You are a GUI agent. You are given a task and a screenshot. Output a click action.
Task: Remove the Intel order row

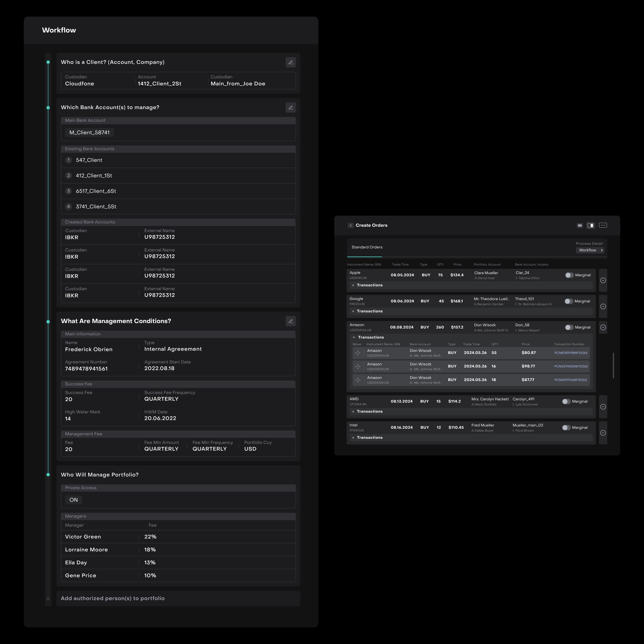coord(603,433)
